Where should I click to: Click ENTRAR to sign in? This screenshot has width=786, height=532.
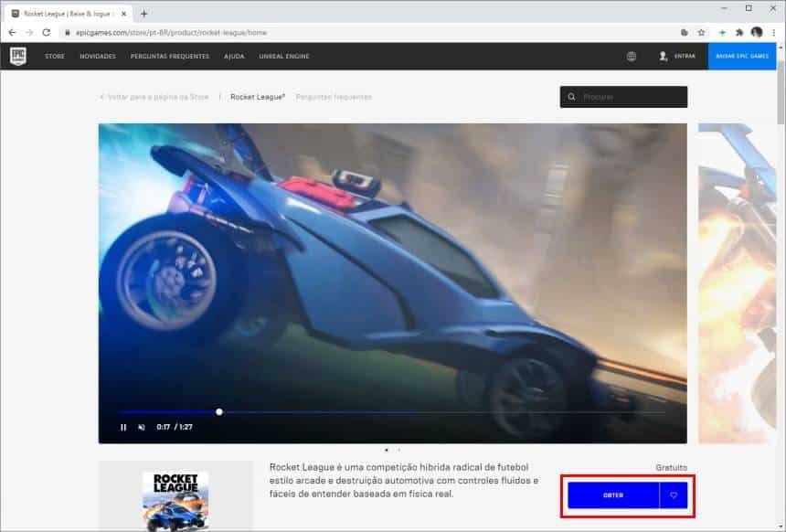tap(685, 56)
